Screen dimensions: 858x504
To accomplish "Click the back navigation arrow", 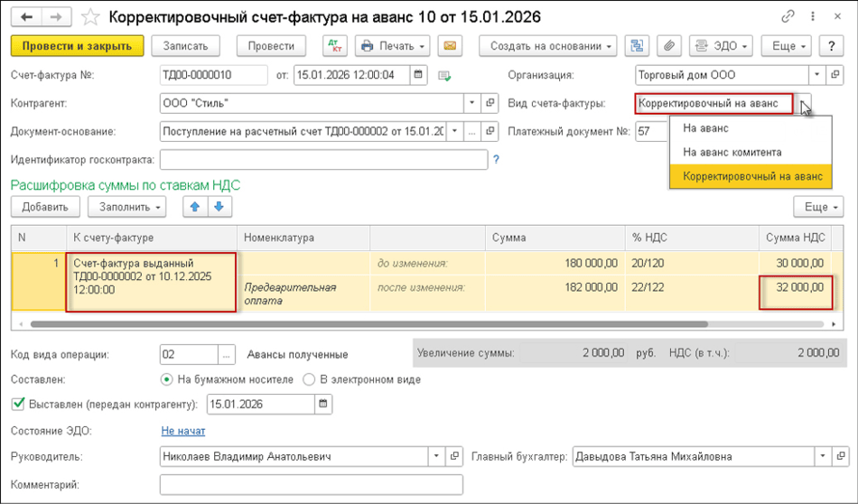I will click(26, 16).
